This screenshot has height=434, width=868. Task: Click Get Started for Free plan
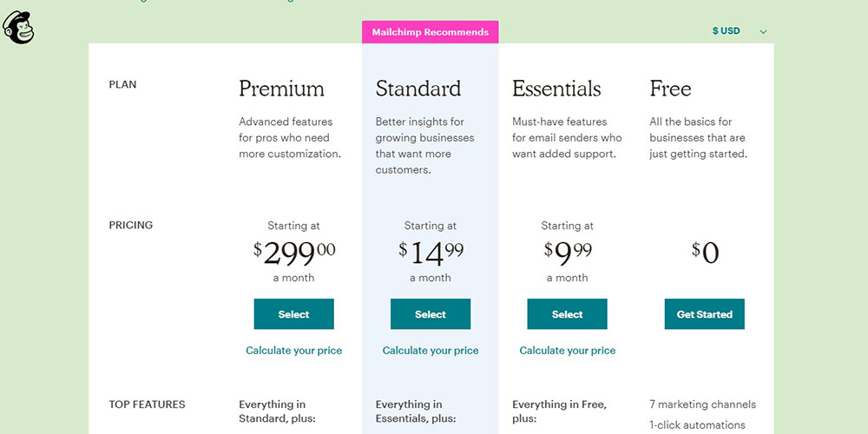pyautogui.click(x=704, y=314)
